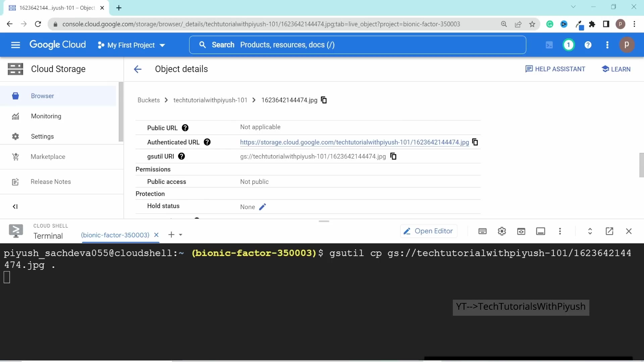Viewport: 644px width, 362px height.
Task: Show help for Authenticated URL
Action: [x=207, y=142]
